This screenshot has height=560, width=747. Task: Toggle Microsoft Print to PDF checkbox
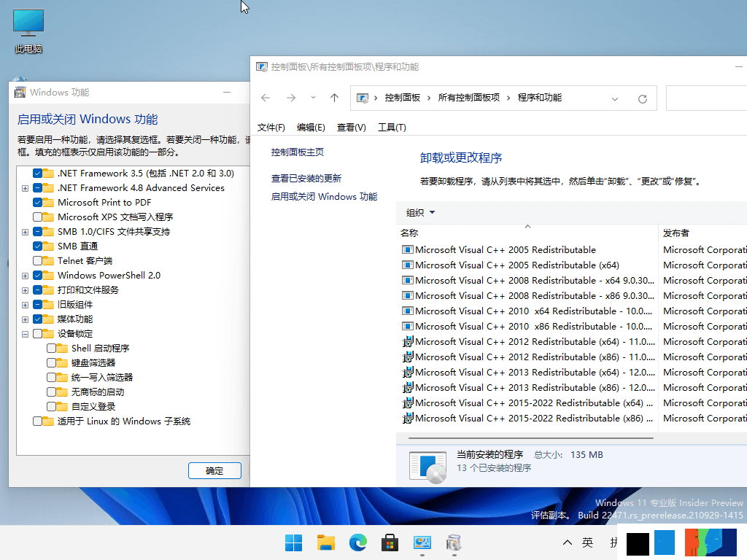38,203
